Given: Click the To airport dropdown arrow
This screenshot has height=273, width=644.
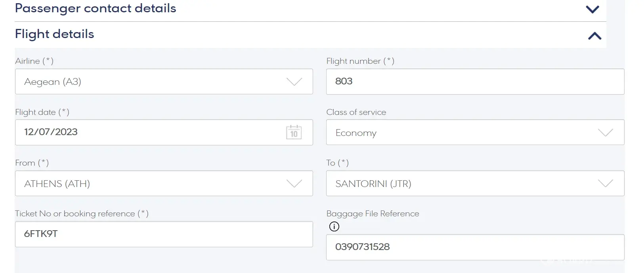Looking at the screenshot, I should [605, 183].
